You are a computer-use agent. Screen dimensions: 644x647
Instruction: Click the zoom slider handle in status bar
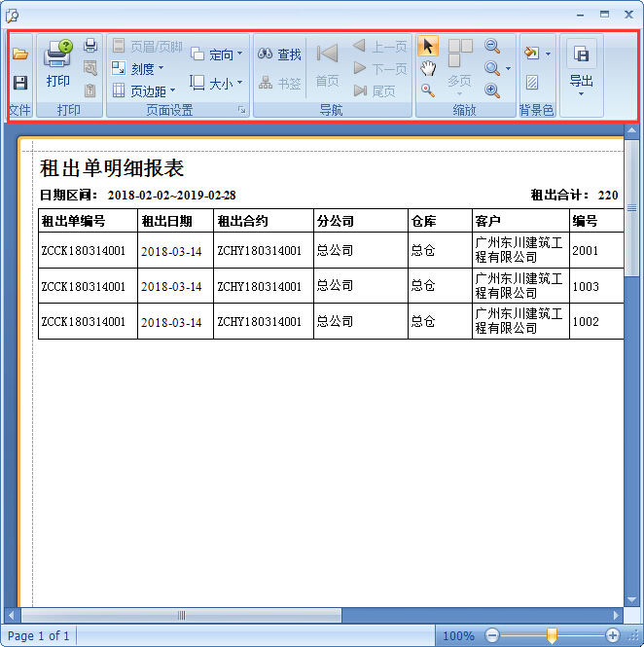(552, 635)
